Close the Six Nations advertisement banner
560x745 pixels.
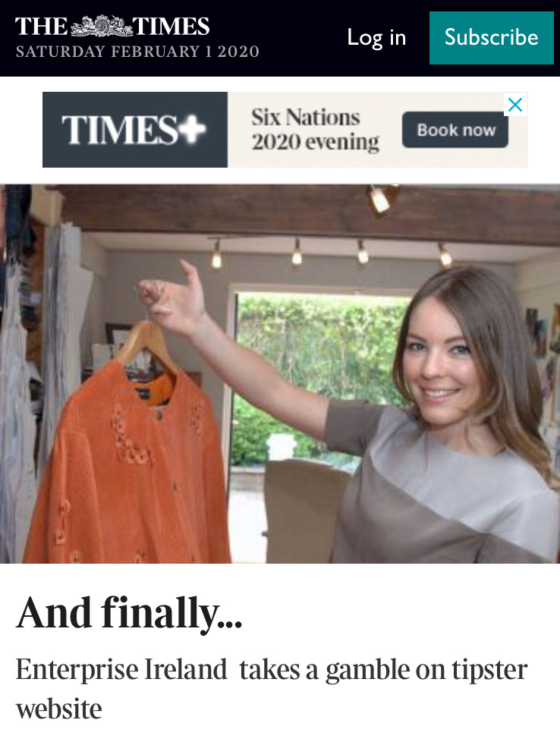pos(515,105)
